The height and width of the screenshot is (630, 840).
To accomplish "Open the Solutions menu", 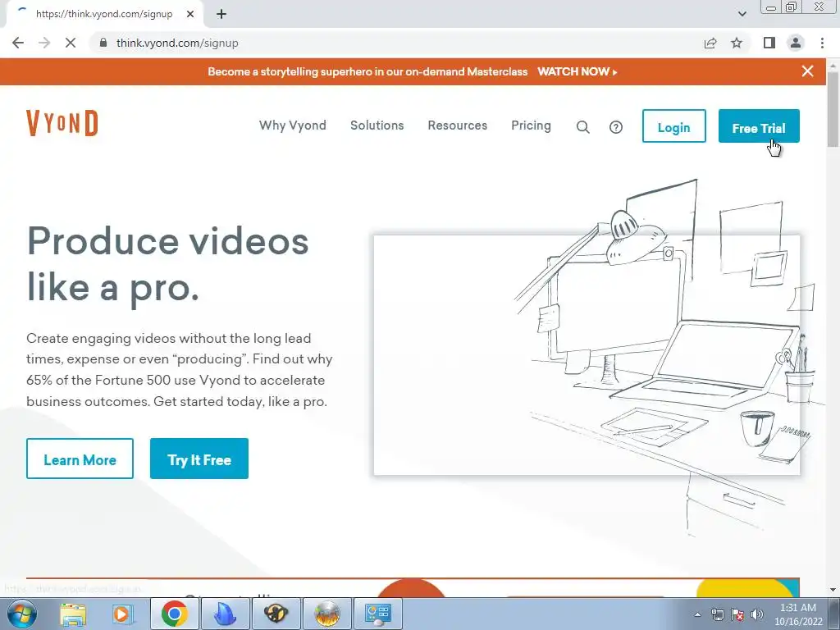I will (377, 126).
